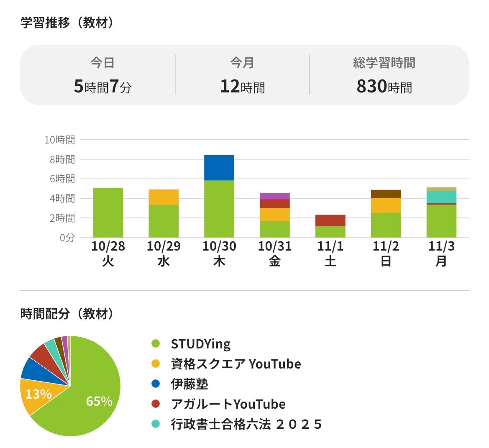
Task: Select the 行政書士合格六法 2025 legend label
Action: pos(246,424)
